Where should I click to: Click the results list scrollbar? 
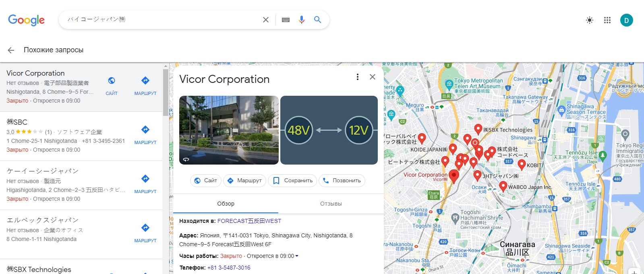click(166, 93)
